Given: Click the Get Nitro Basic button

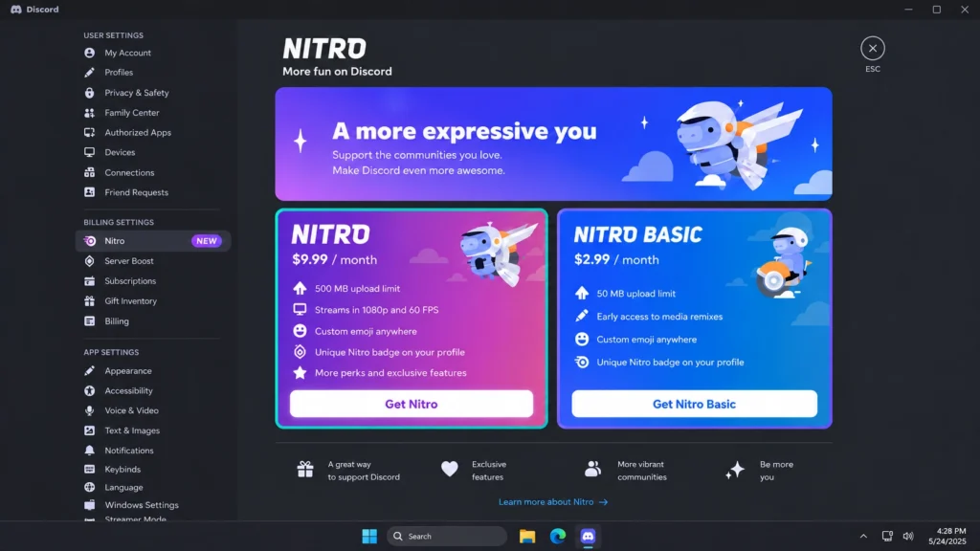Looking at the screenshot, I should click(x=694, y=405).
